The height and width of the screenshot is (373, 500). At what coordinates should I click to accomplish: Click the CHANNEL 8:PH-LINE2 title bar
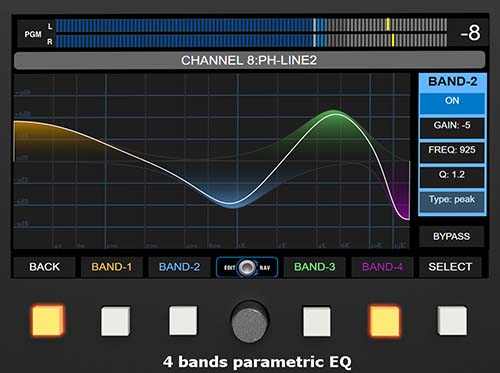(249, 60)
